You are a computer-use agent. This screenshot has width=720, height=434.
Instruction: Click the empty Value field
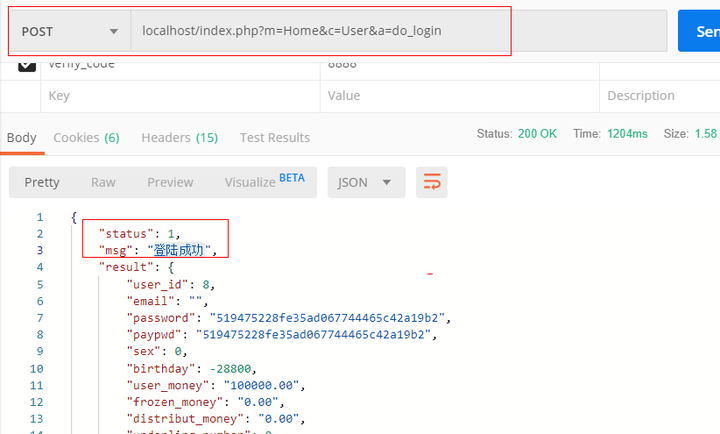click(460, 96)
